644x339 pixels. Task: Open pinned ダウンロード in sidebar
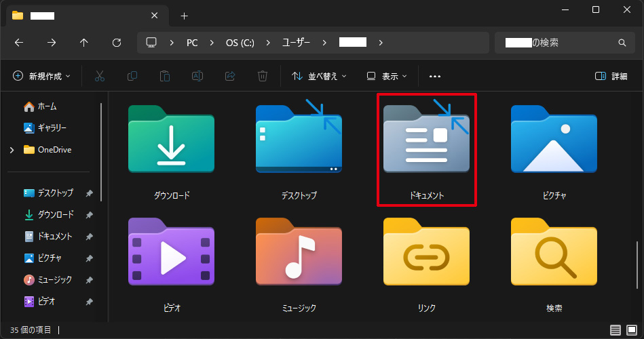[48, 215]
